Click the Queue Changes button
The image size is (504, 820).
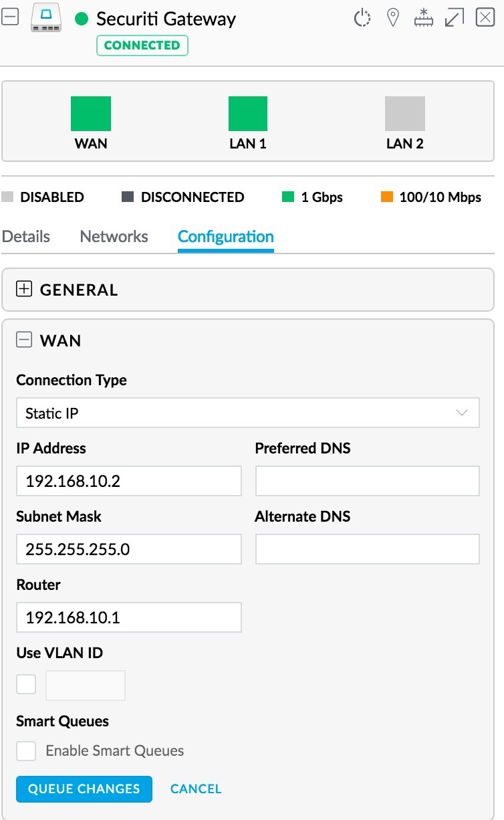pos(84,789)
